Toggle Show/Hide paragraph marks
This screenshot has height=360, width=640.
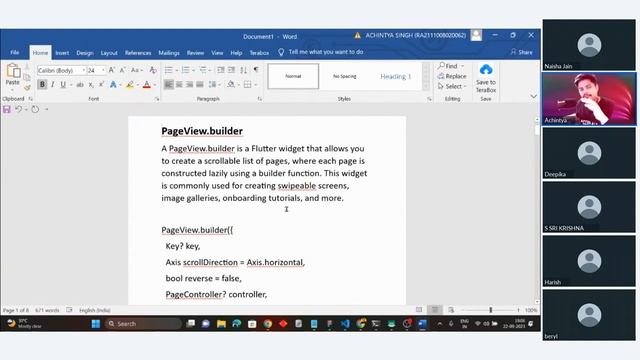[256, 70]
